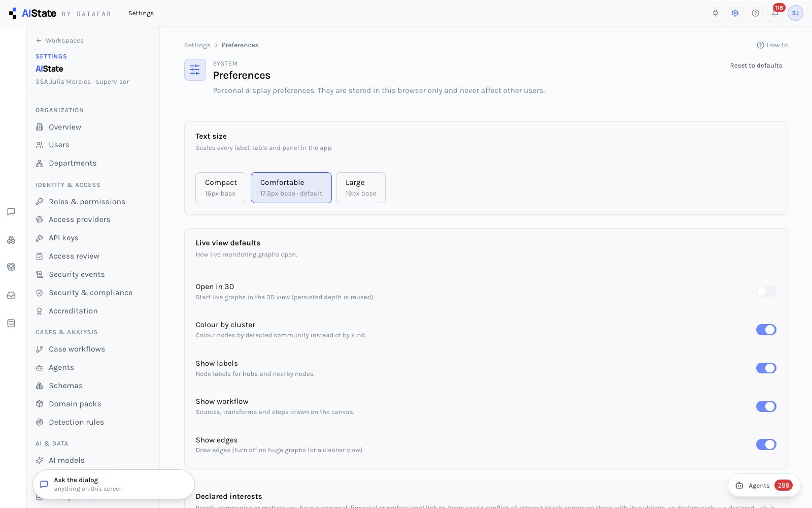
Task: Open the inbox tray icon in left rail
Action: point(11,295)
